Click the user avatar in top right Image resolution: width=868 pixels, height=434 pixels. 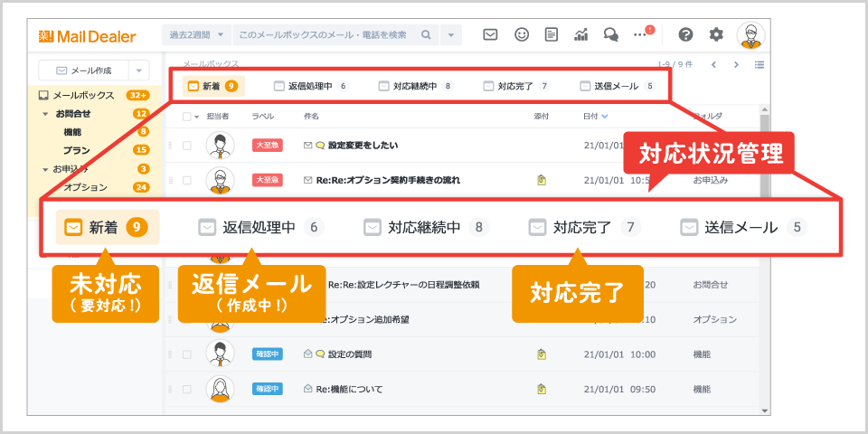[751, 35]
